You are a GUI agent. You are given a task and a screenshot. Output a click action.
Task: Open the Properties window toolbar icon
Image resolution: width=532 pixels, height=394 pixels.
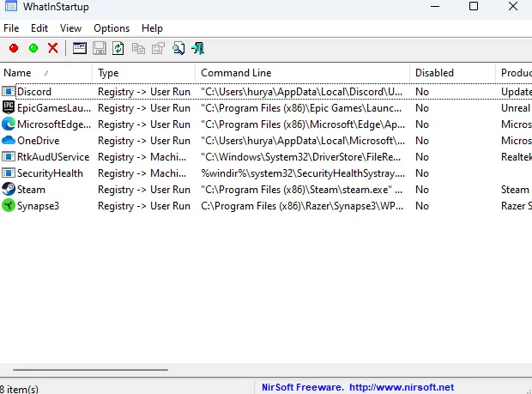pos(80,49)
